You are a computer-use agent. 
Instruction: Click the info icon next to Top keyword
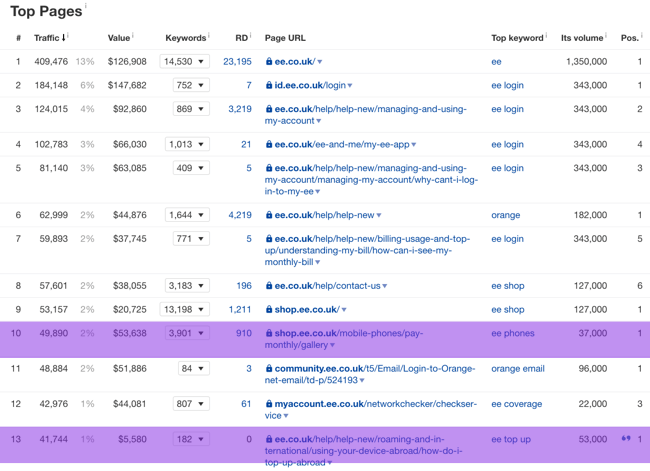[546, 35]
